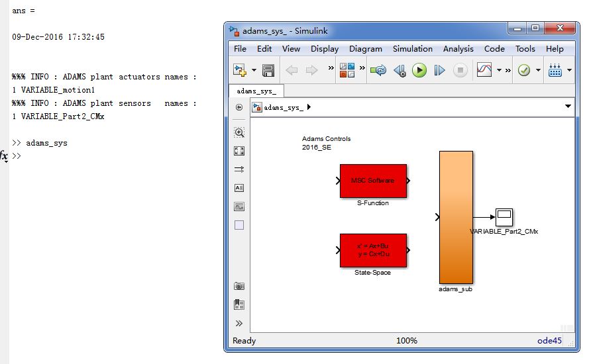Open the Tools menu
The width and height of the screenshot is (591, 364).
tap(525, 49)
